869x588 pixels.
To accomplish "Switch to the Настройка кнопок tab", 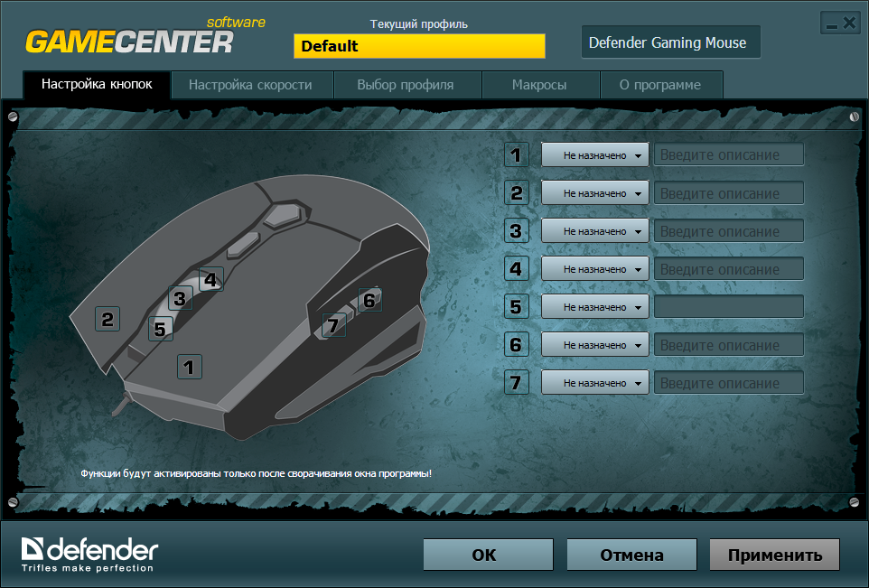I will 97,84.
